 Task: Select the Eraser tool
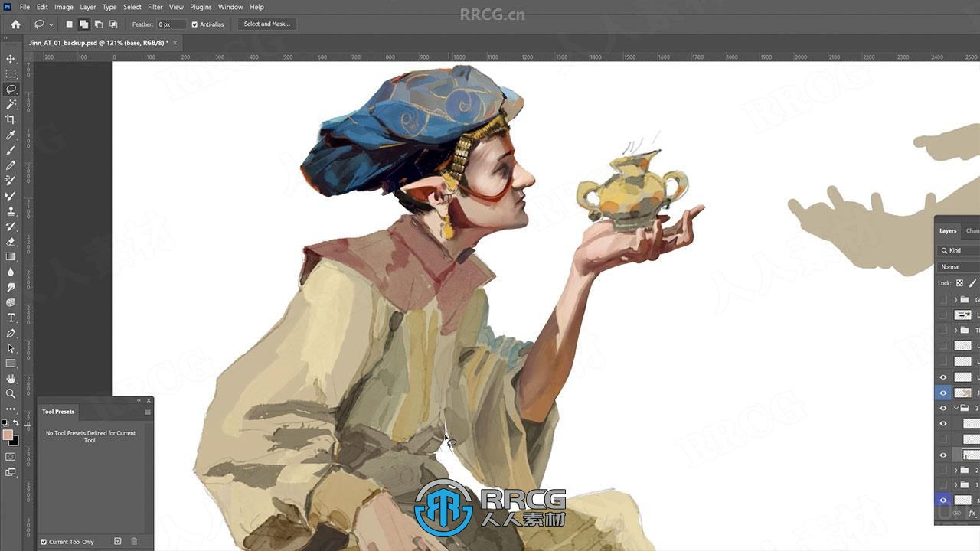point(11,242)
